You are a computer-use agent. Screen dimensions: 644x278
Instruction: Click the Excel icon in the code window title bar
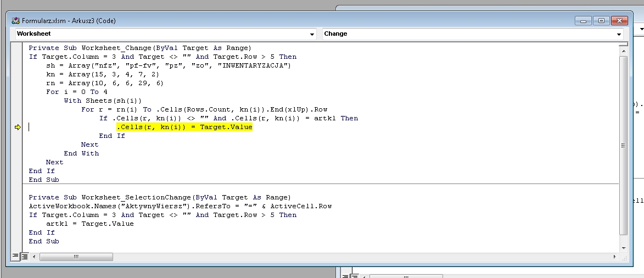coord(15,20)
